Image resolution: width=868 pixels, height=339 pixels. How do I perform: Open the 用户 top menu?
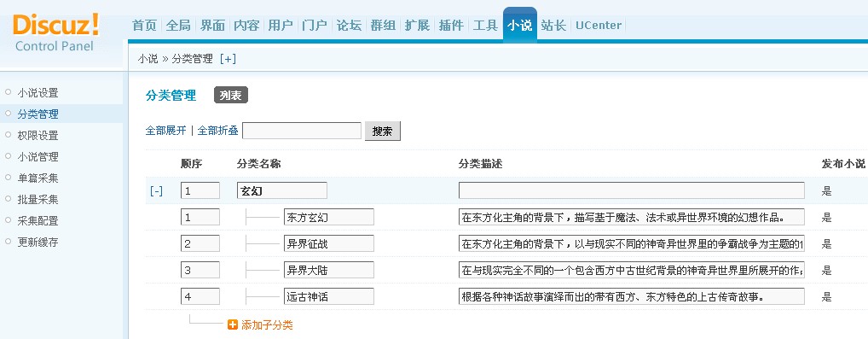pos(281,25)
